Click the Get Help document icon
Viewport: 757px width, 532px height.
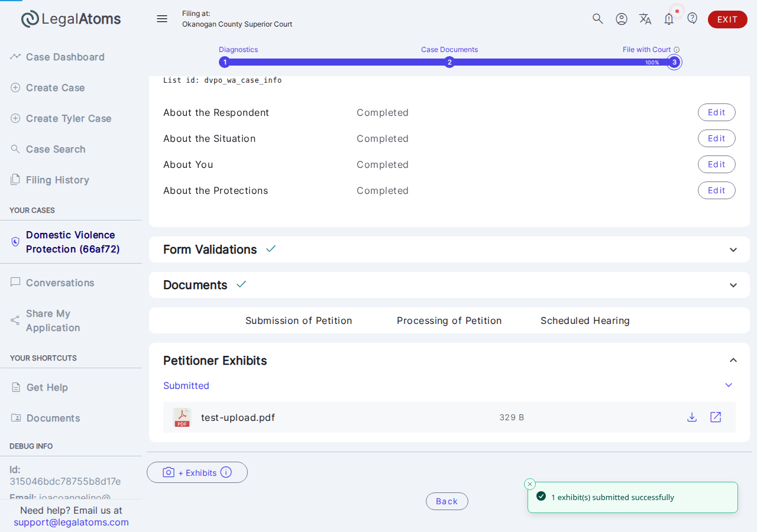[x=16, y=387]
